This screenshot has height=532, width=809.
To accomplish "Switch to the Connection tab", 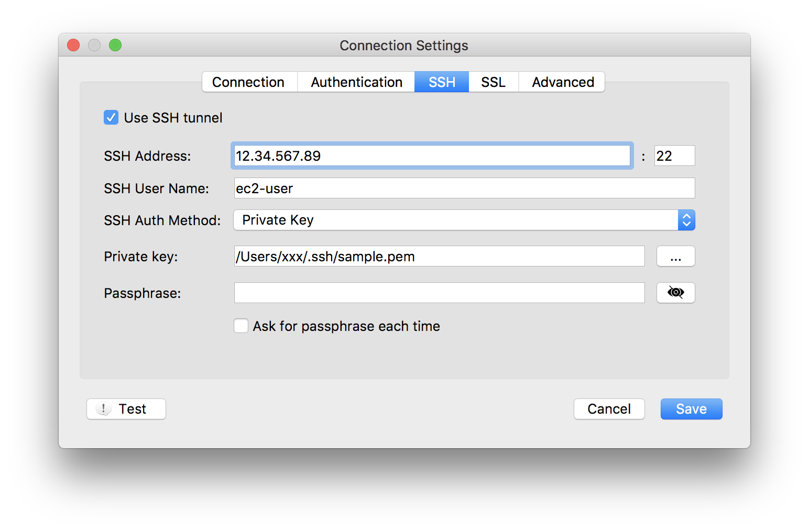I will (x=249, y=82).
